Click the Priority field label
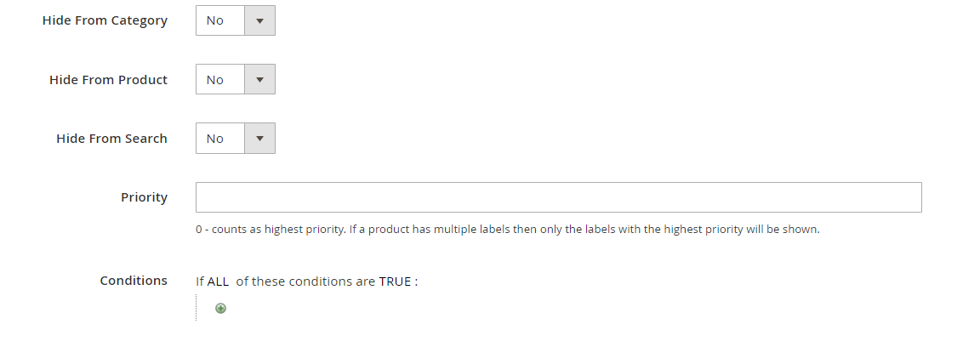This screenshot has width=980, height=364. (144, 197)
